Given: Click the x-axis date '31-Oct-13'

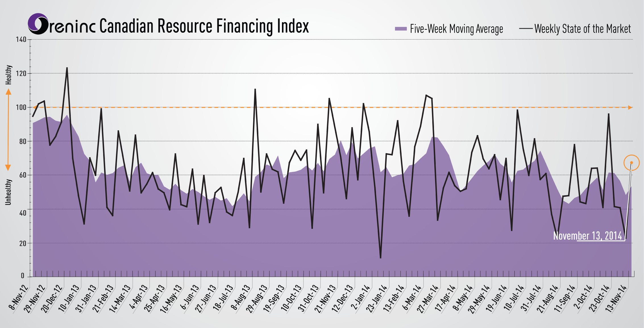Looking at the screenshot, I should pyautogui.click(x=309, y=298).
